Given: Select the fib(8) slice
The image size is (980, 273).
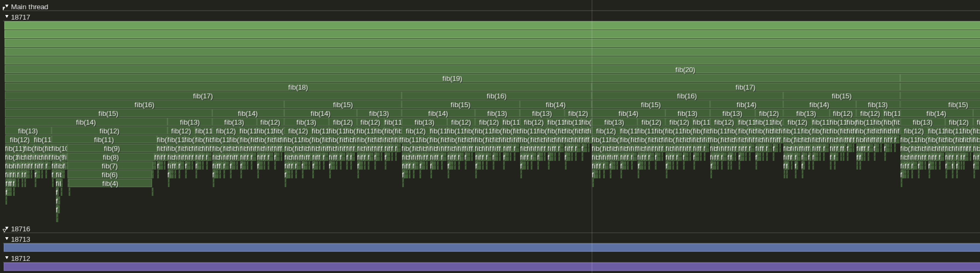Looking at the screenshot, I should pyautogui.click(x=110, y=157).
